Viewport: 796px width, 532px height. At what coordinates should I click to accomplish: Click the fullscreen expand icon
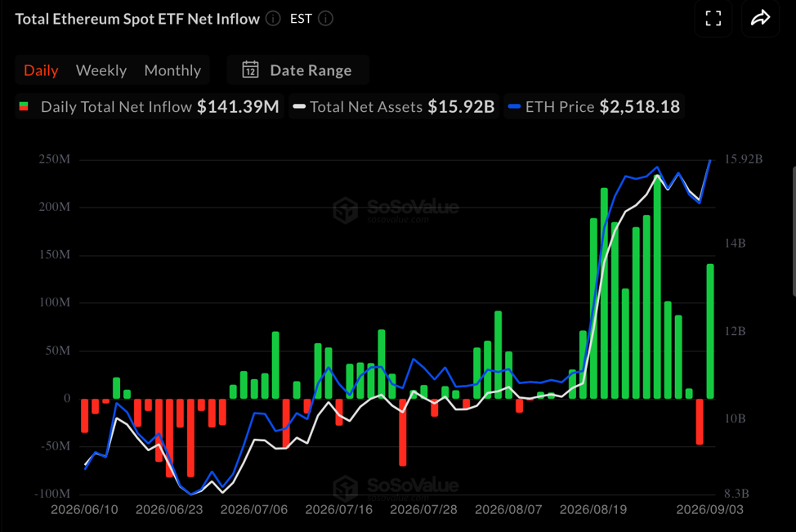tap(713, 18)
